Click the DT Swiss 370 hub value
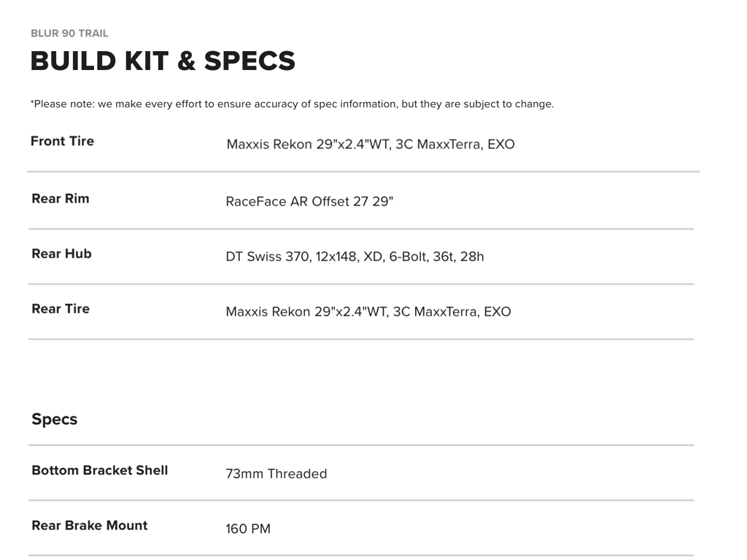This screenshot has height=560, width=747. (x=355, y=257)
